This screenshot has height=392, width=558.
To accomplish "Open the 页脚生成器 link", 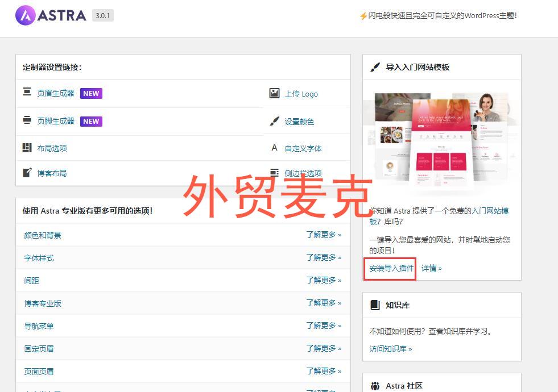I will pyautogui.click(x=56, y=121).
